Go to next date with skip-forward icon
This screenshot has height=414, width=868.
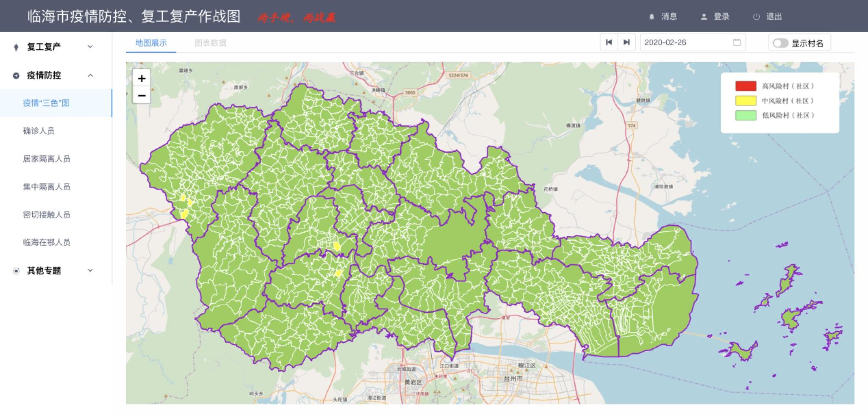point(626,42)
